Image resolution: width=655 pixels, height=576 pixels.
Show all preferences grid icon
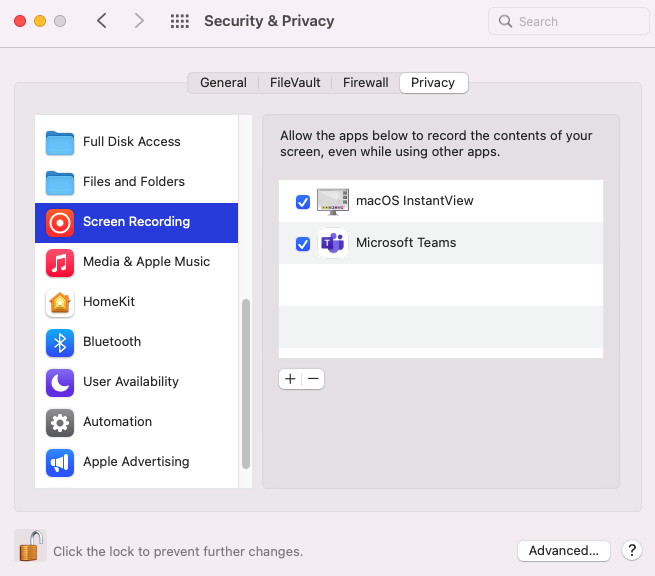click(180, 21)
